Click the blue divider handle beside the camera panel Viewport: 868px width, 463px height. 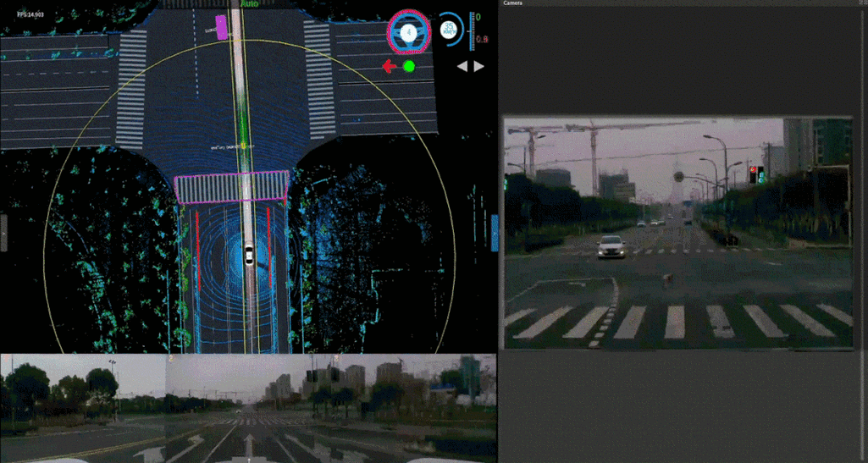click(x=495, y=233)
